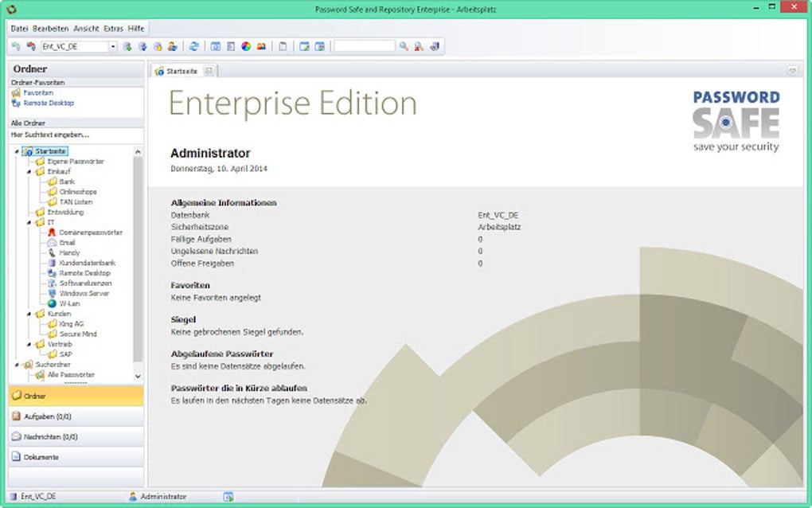
Task: Collapse the IT folder branch
Action: (x=29, y=222)
